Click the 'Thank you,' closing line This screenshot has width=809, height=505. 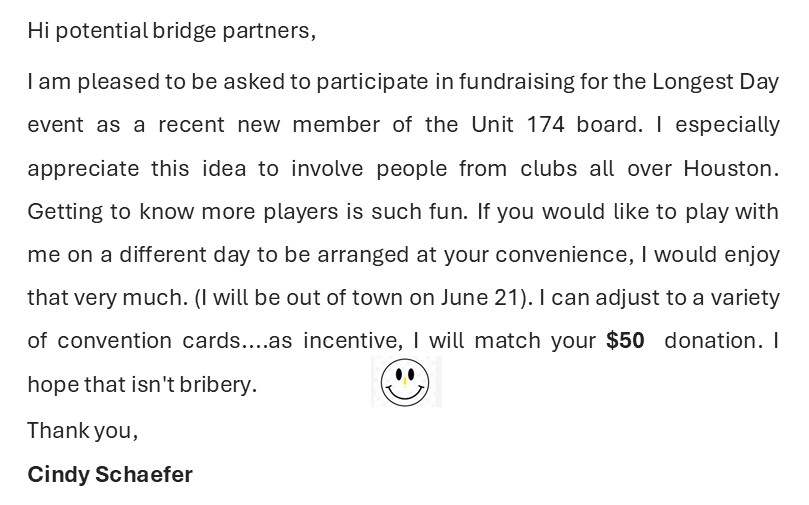tap(82, 430)
